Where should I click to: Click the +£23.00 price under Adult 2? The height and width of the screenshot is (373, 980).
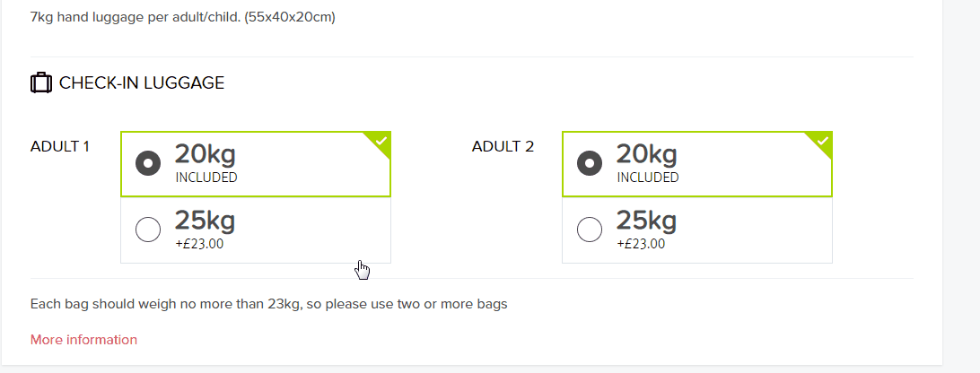641,244
